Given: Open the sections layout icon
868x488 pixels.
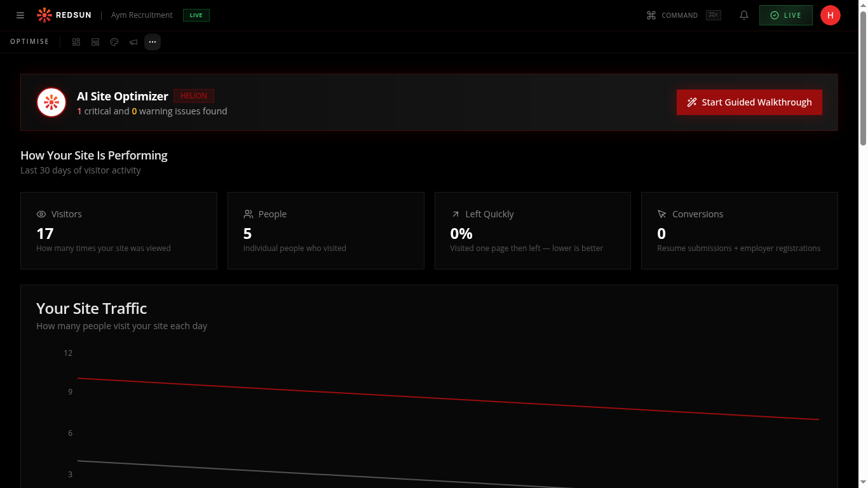Looking at the screenshot, I should point(95,41).
